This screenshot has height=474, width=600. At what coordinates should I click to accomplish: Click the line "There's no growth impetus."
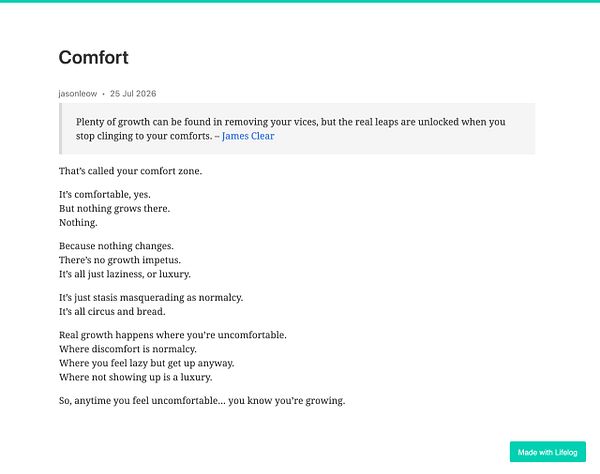tap(120, 260)
